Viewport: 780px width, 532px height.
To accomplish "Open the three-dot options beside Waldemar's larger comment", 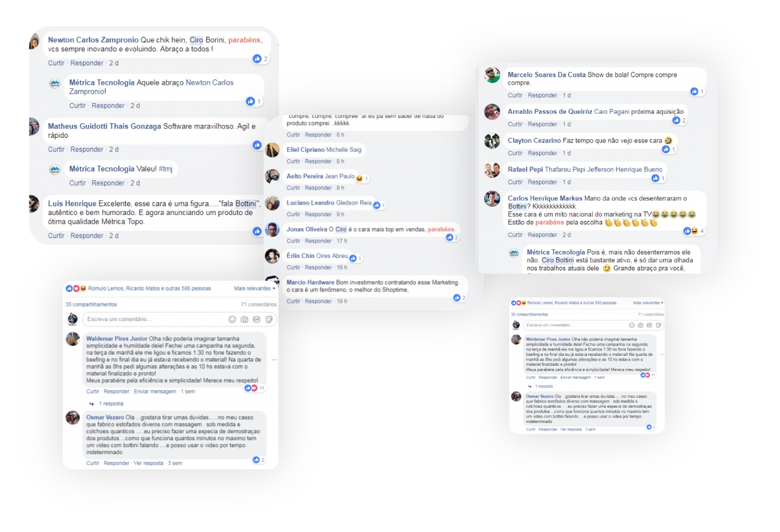I will click(x=274, y=359).
